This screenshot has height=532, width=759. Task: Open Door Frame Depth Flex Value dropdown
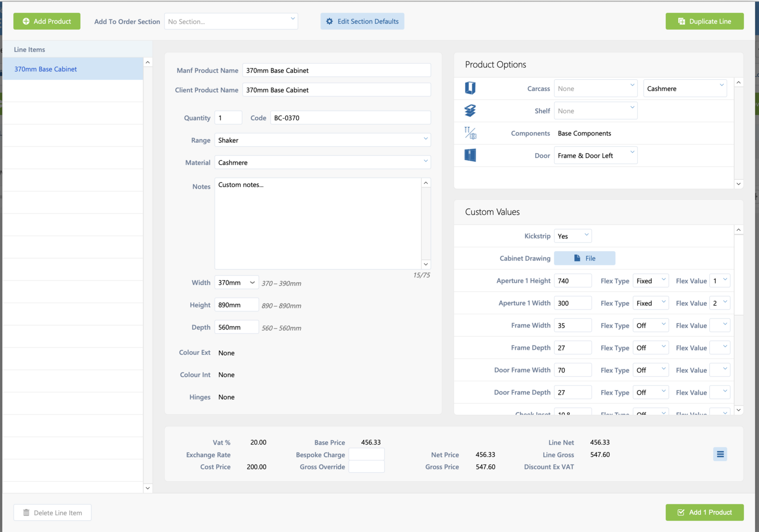(x=720, y=392)
